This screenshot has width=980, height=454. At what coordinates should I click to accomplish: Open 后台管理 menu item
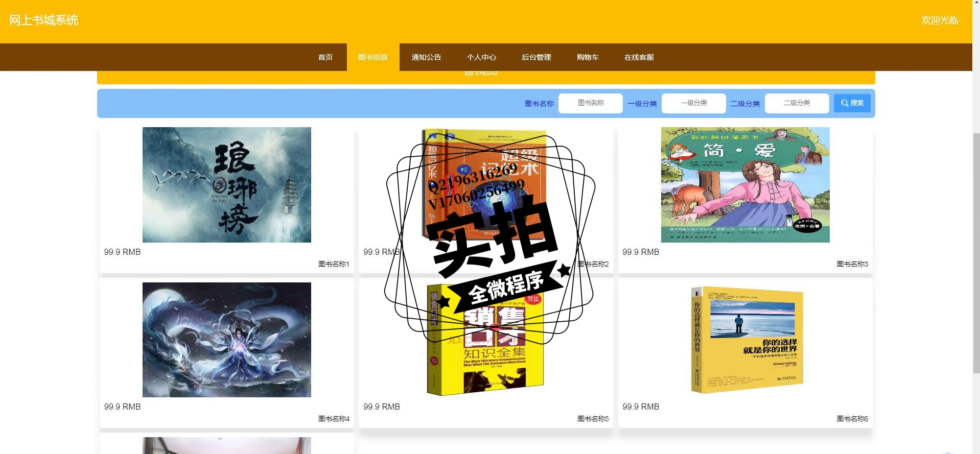click(536, 57)
